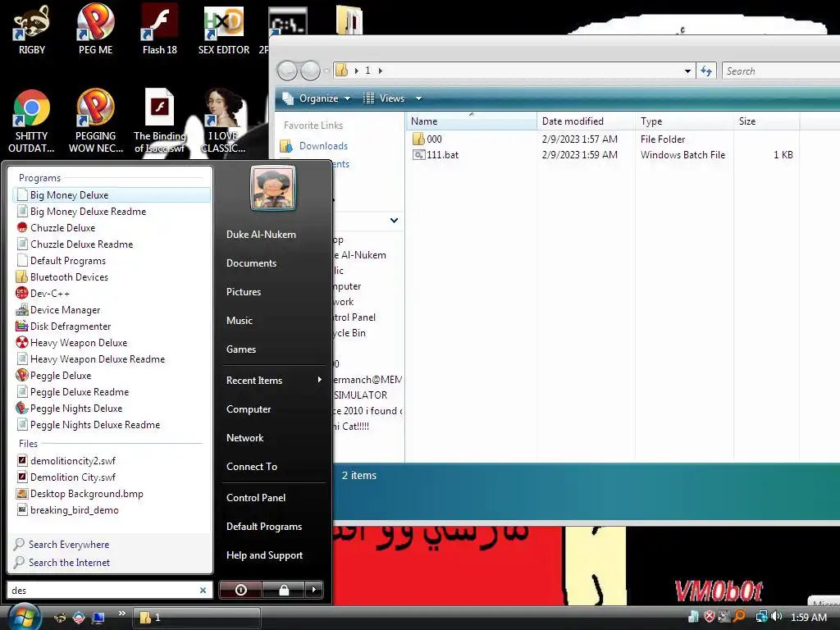Open the I LOVE CLASSIC desktop shortcut
Screen dimensions: 840x630
[223, 121]
